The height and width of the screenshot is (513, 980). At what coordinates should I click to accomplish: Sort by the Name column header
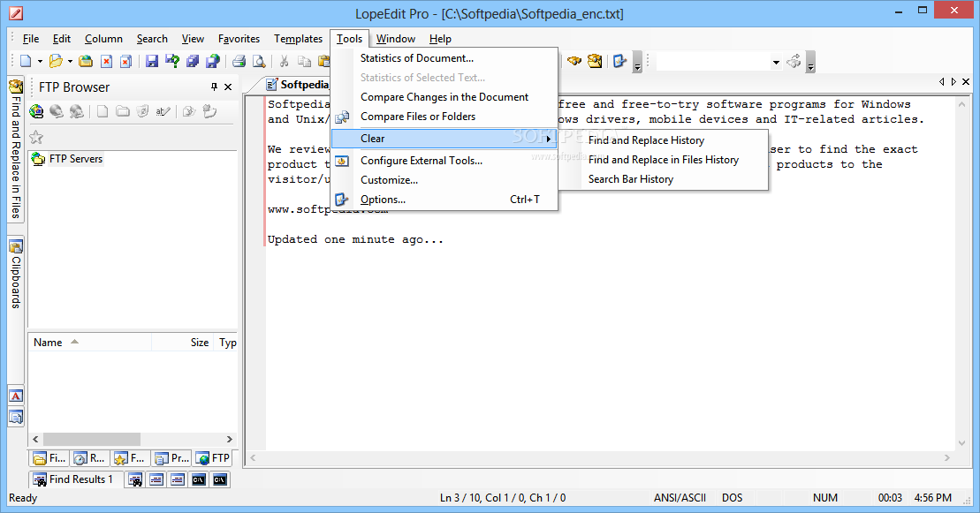pyautogui.click(x=90, y=343)
